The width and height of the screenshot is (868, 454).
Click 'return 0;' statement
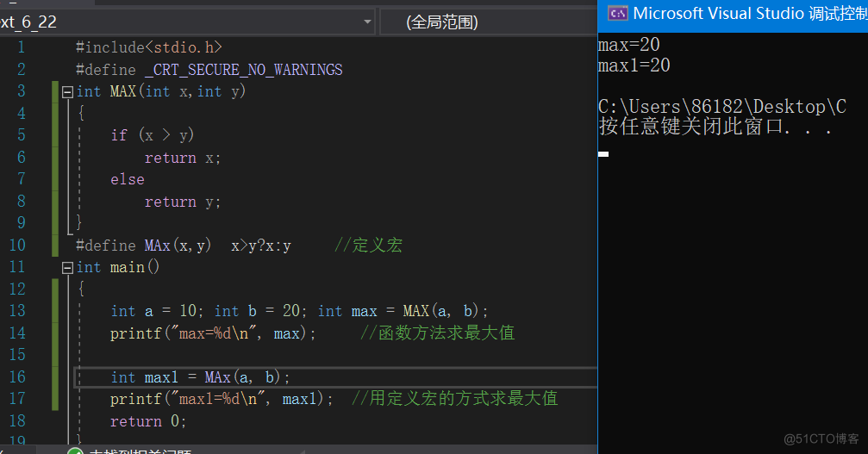[x=148, y=421]
